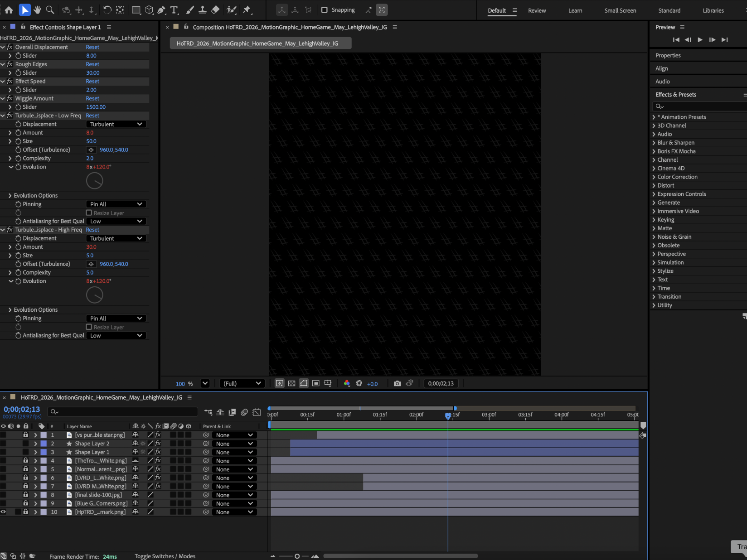Expand the Distort effects category
Image resolution: width=747 pixels, height=560 pixels.
tap(654, 186)
